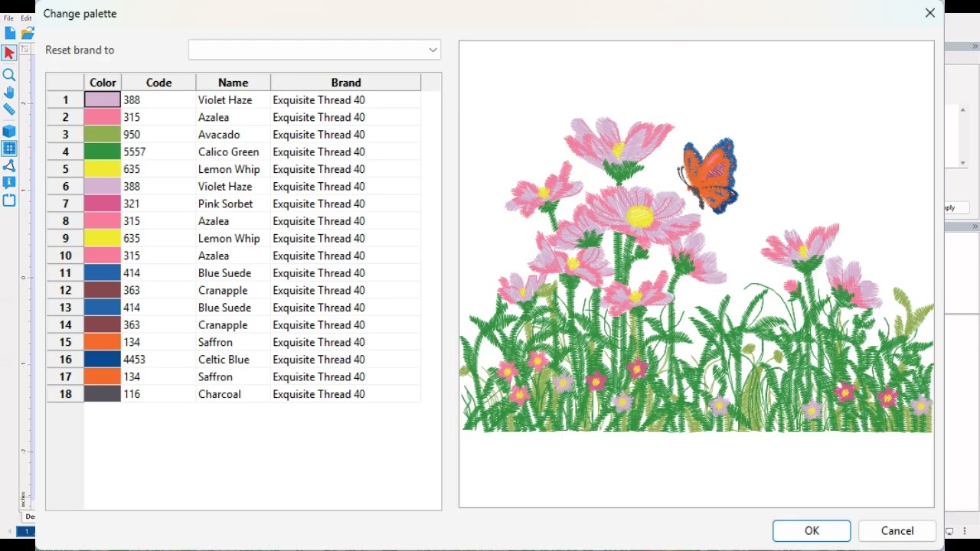Click the flower design preview image
The width and height of the screenshot is (980, 551).
click(696, 274)
